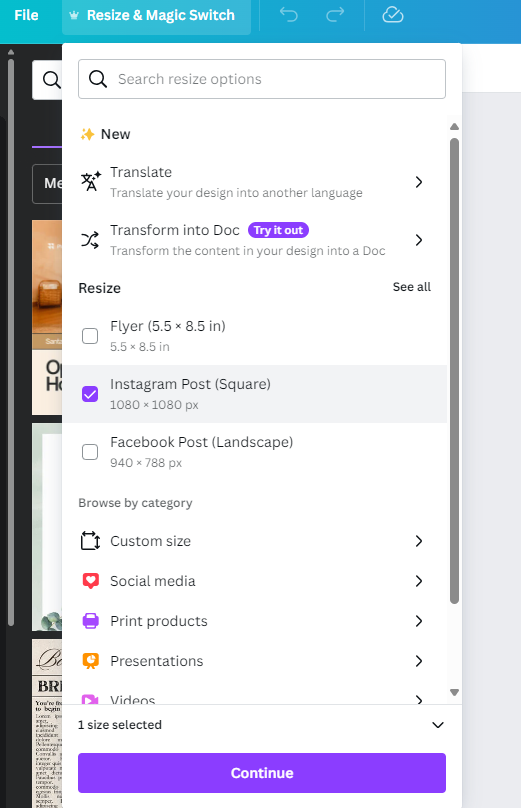Check the Flyer (5.5 × 8.5 in) checkbox
The image size is (521, 808).
click(x=90, y=336)
